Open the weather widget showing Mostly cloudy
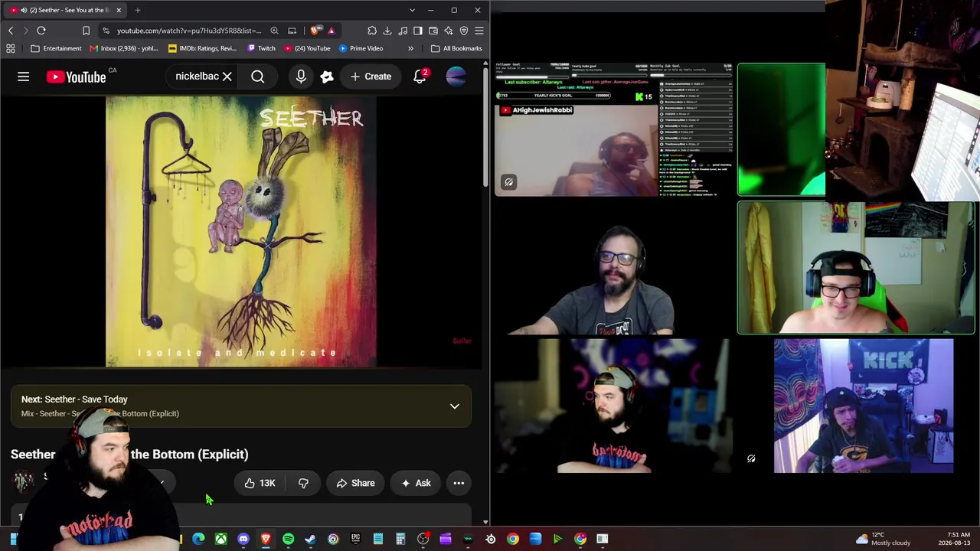The width and height of the screenshot is (980, 551). [x=883, y=539]
